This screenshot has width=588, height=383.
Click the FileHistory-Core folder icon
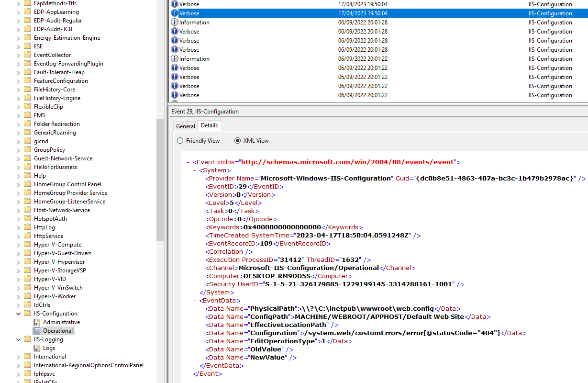[27, 90]
